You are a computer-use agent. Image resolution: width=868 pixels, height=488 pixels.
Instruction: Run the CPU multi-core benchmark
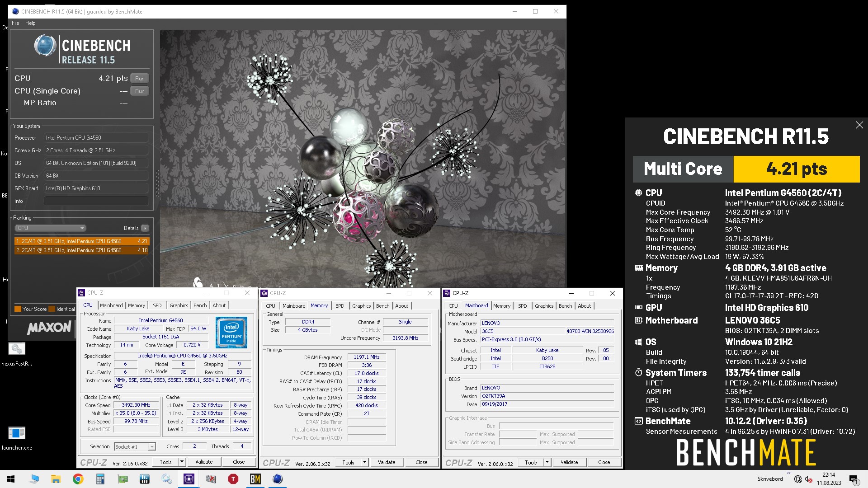click(x=140, y=79)
